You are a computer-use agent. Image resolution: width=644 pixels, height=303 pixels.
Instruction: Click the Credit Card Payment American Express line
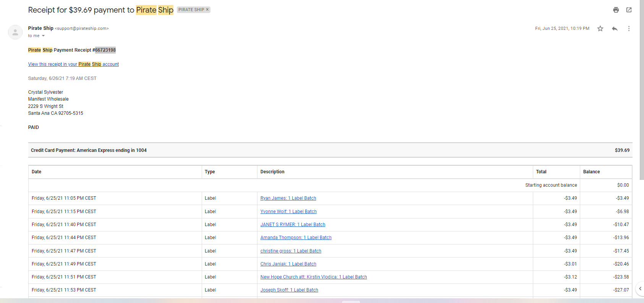(x=89, y=150)
